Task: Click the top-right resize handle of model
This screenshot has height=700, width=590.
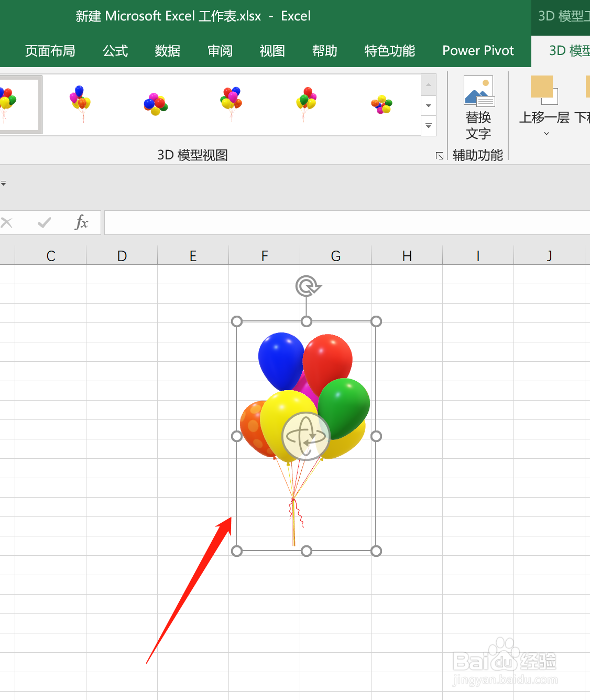Action: [x=376, y=321]
